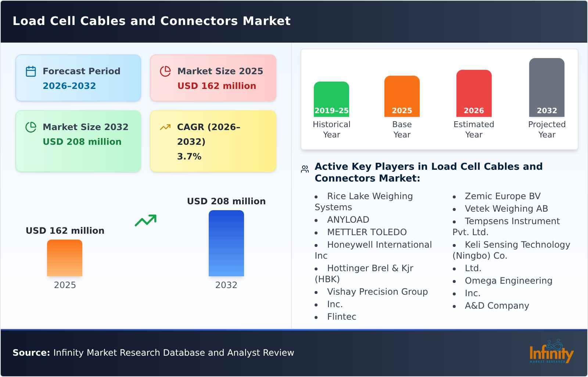588x377 pixels.
Task: Click 'Zemic Europe BV' list entry
Action: point(503,196)
